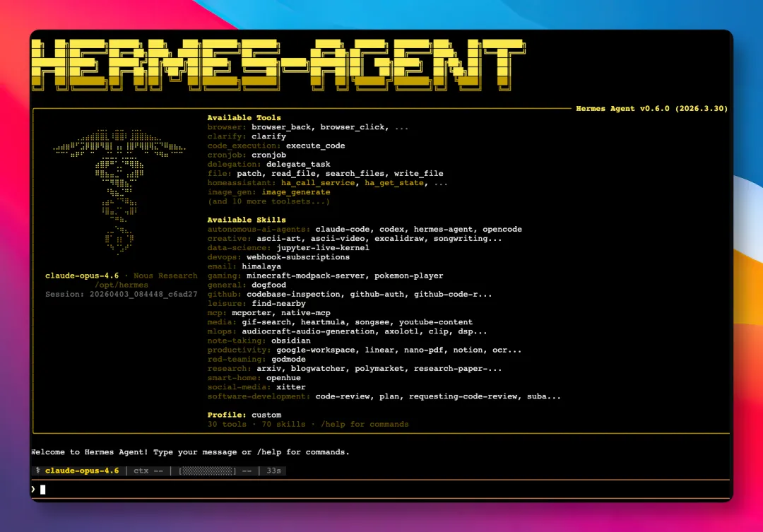Click 'cronjob' tool name
Screen dimensions: 763x532
268,155
